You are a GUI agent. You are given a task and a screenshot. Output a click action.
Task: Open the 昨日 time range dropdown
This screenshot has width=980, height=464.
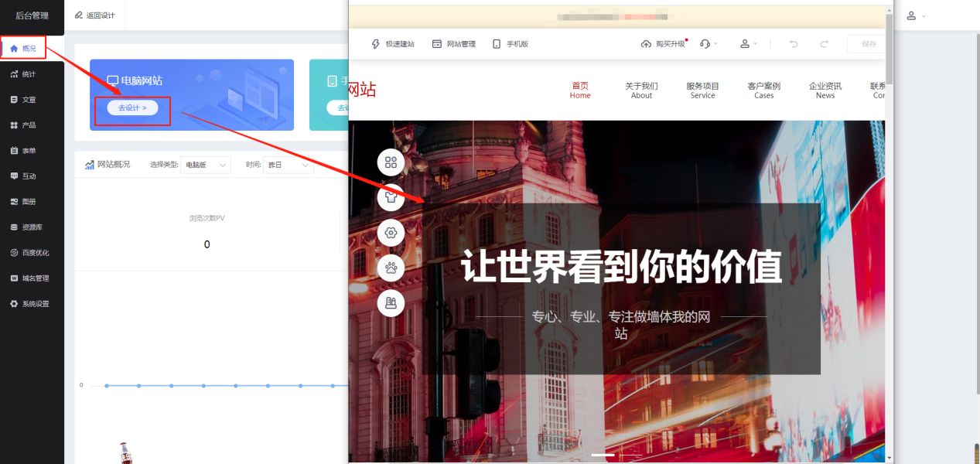(x=288, y=164)
